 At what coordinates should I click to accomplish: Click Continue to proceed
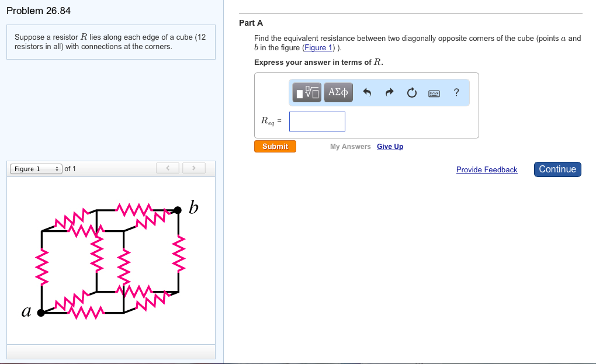[x=557, y=169]
